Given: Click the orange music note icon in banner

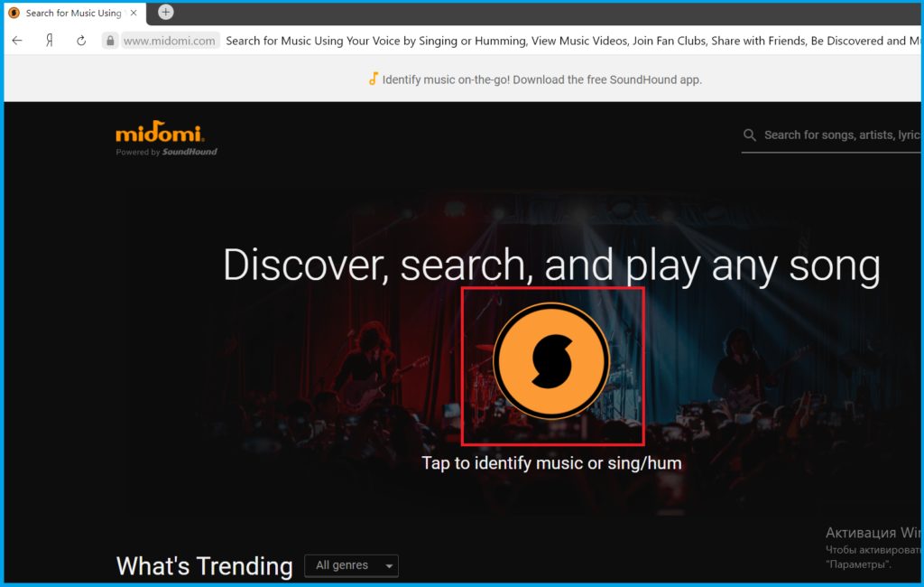Looking at the screenshot, I should coord(373,79).
